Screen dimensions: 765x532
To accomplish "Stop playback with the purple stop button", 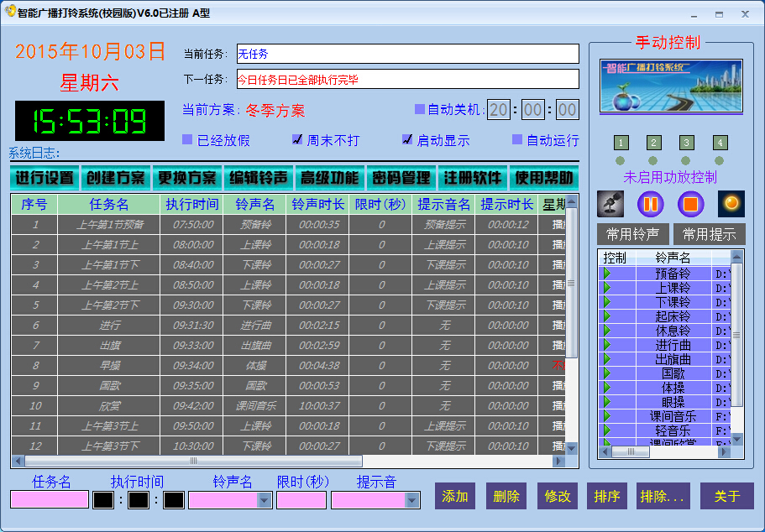I will [690, 204].
